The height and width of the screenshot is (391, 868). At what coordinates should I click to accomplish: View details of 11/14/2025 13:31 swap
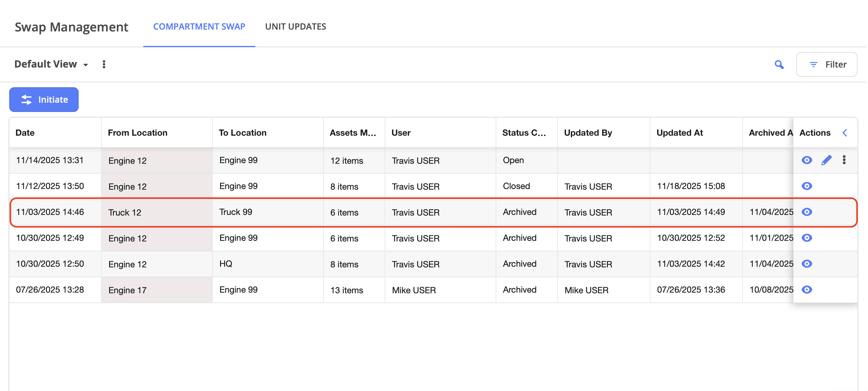point(806,160)
